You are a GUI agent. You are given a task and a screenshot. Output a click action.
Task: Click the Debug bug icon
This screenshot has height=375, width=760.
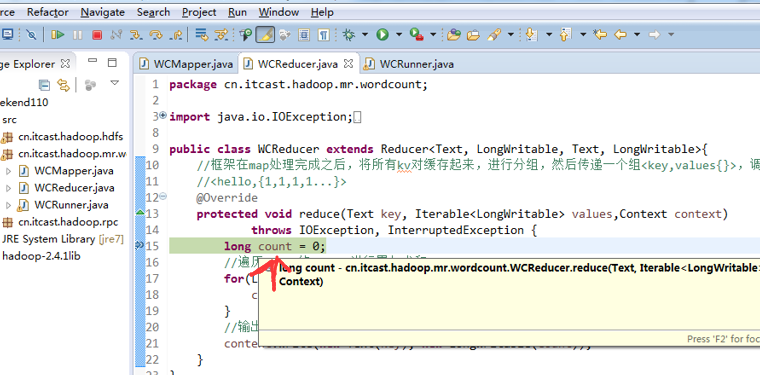(348, 34)
